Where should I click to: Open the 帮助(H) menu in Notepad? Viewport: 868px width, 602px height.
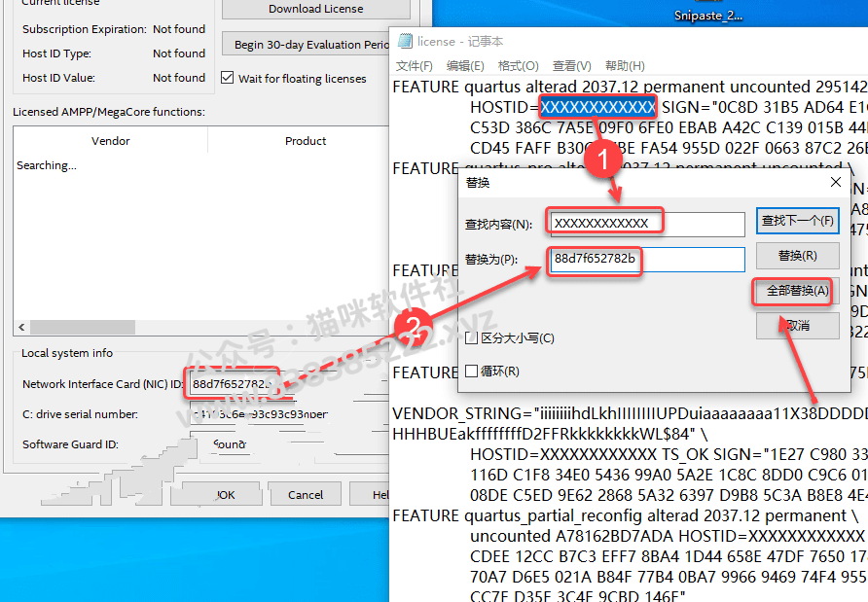(x=625, y=66)
